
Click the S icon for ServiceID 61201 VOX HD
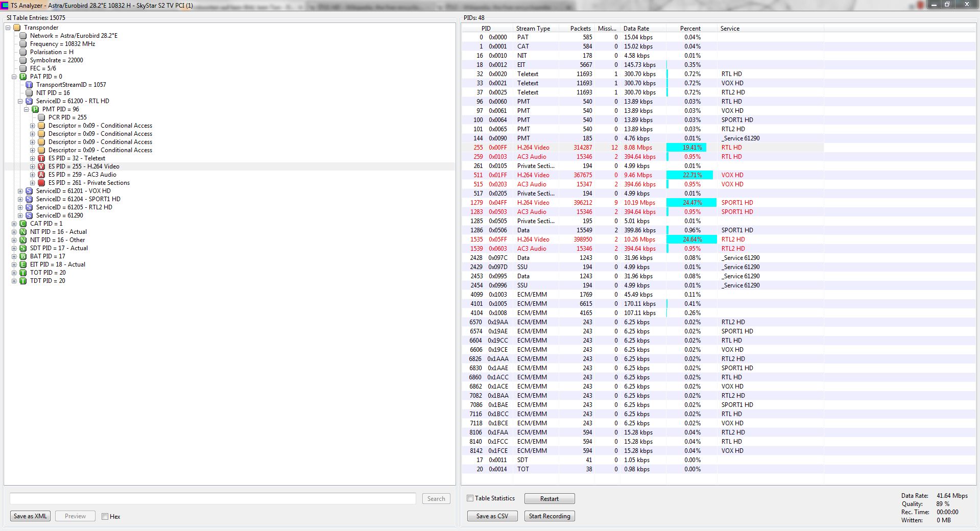pos(29,191)
